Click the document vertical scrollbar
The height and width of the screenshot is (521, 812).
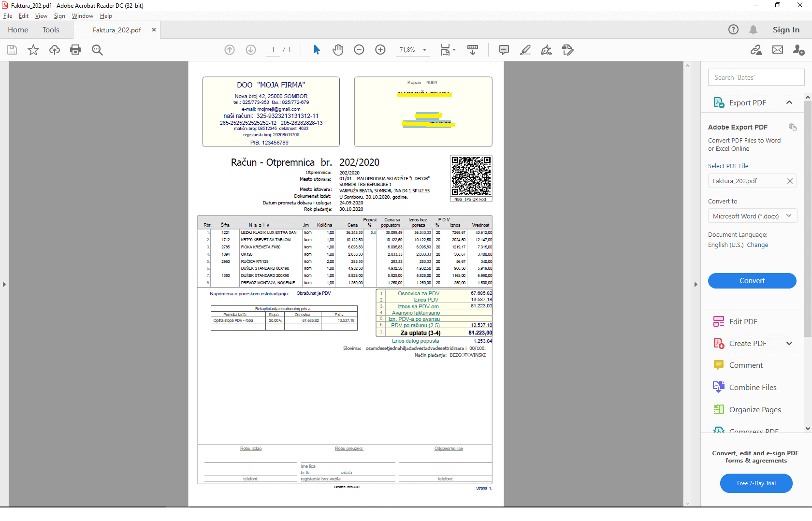tap(688, 284)
